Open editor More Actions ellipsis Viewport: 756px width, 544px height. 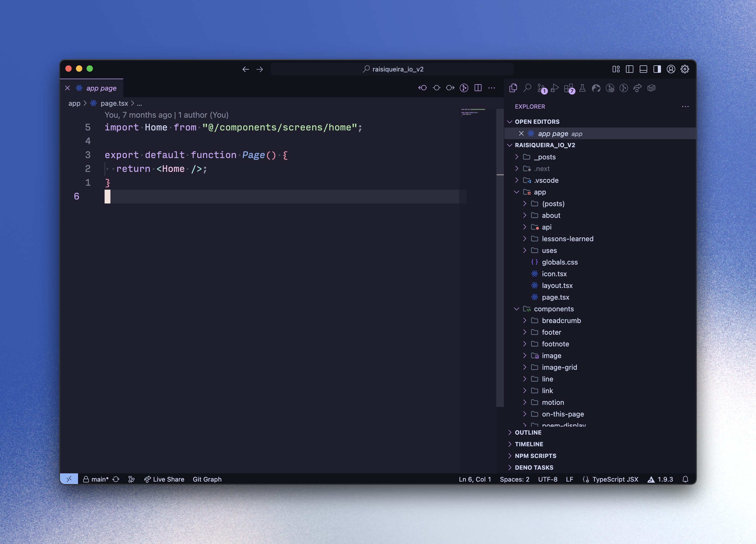pos(492,88)
